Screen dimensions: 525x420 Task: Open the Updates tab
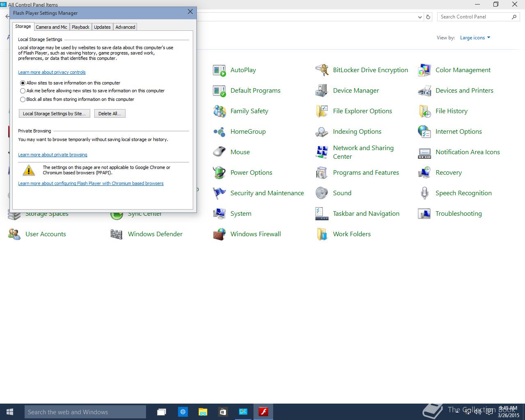pos(102,27)
